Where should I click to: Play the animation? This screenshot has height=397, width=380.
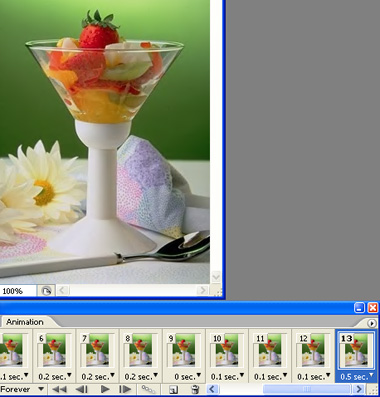click(105, 389)
